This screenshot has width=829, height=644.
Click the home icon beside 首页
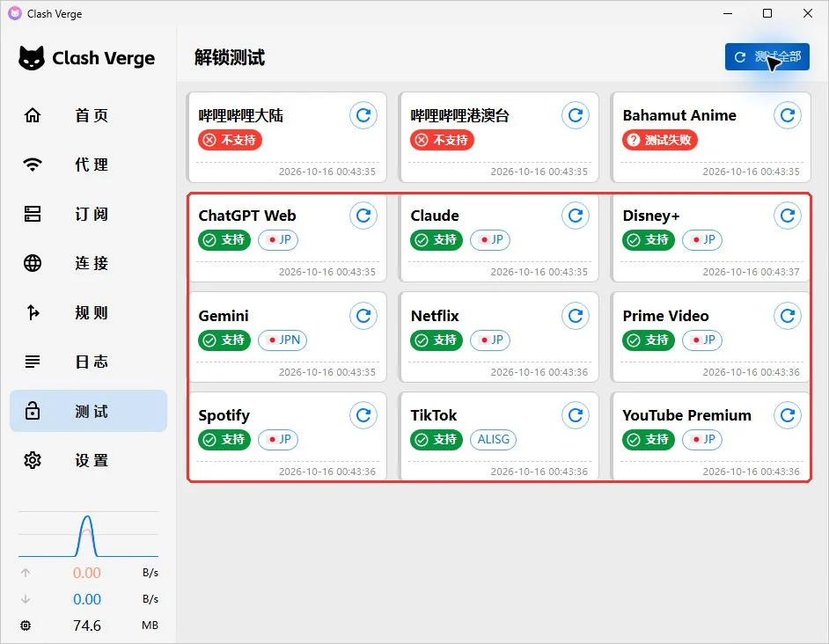(x=33, y=115)
